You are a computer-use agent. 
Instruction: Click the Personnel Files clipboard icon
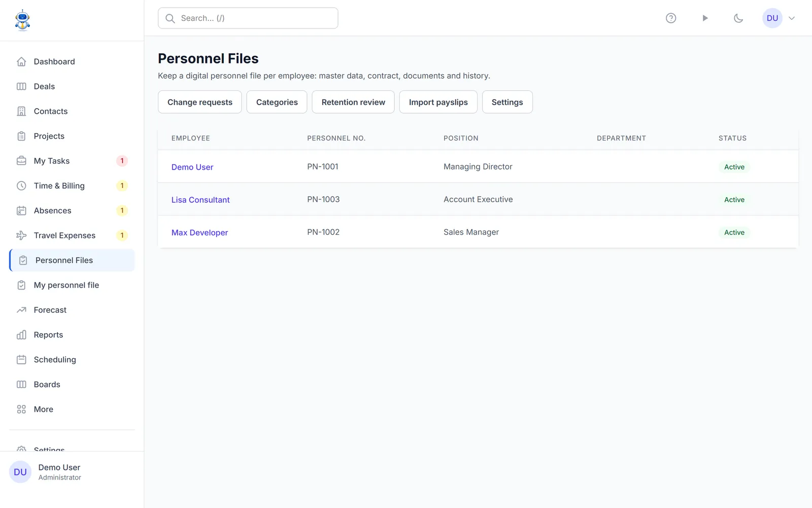pyautogui.click(x=23, y=260)
